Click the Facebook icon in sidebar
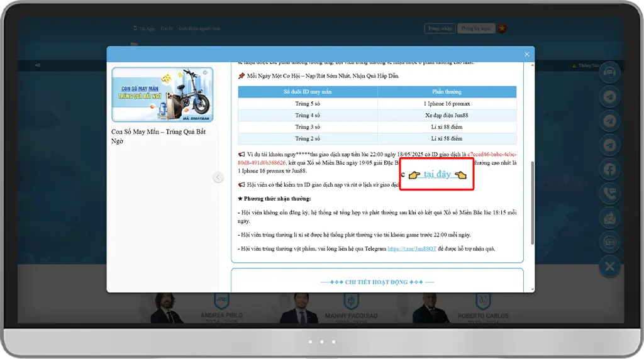The height and width of the screenshot is (359, 644). coord(609,169)
